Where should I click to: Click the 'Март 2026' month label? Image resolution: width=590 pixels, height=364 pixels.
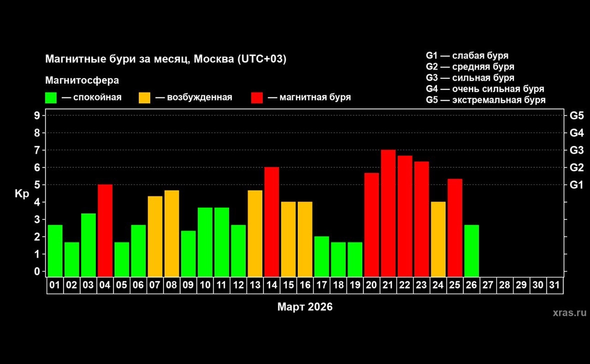click(304, 307)
